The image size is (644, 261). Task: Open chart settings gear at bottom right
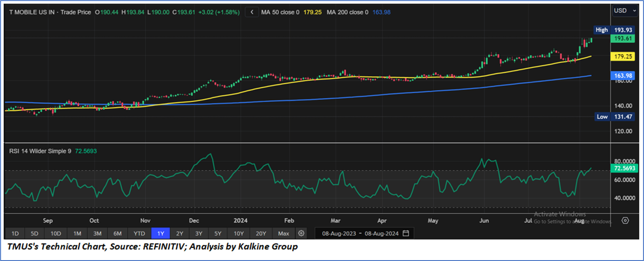tap(625, 220)
